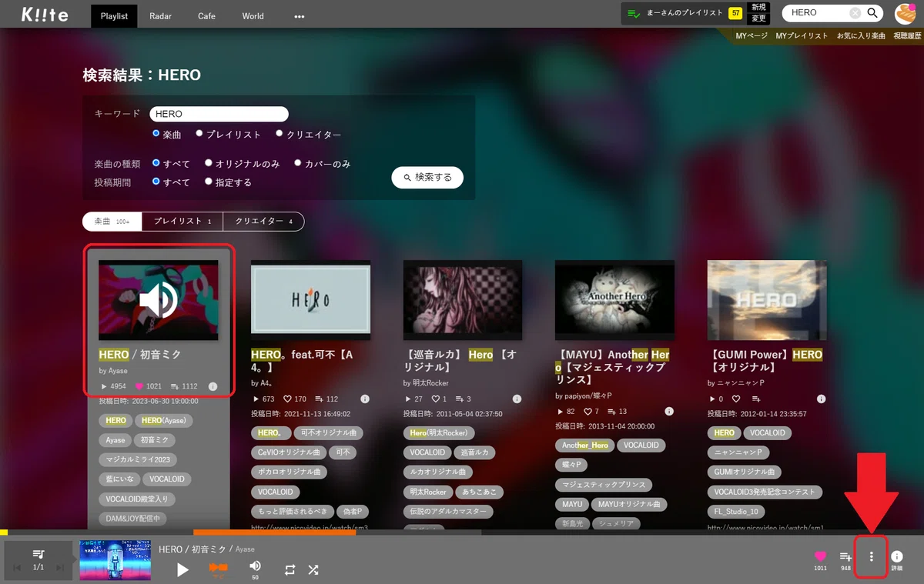Add 巡音ルカ Hero to playlist via its icon
This screenshot has width=924, height=584.
[x=460, y=399]
